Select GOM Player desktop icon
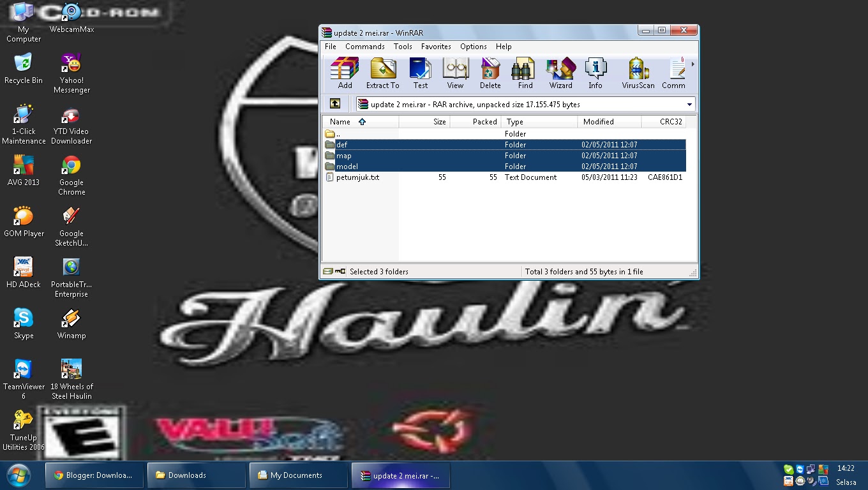868x490 pixels. (24, 222)
